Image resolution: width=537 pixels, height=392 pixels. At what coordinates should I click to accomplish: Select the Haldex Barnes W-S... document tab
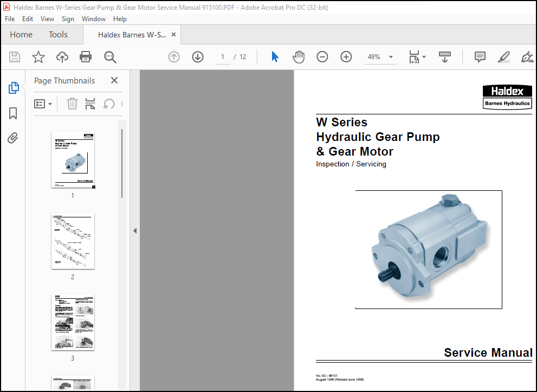[132, 35]
